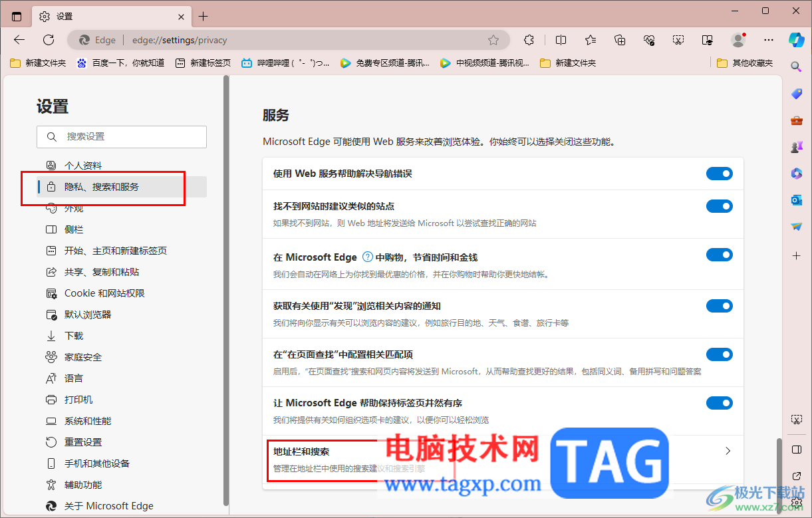Turn off 使用 Web 服务帮助解决导航错误 toggle

(x=719, y=174)
